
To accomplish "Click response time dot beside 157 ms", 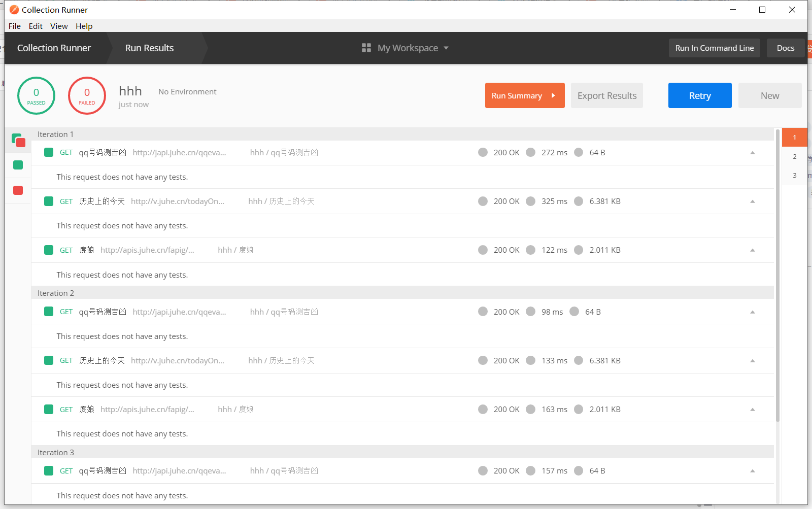I will tap(531, 470).
